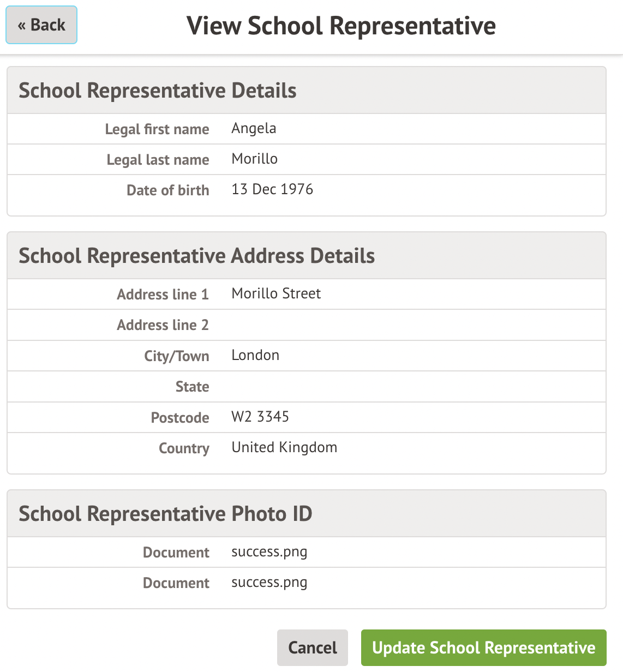Open the first success.png document
The image size is (623, 672).
[x=269, y=552]
